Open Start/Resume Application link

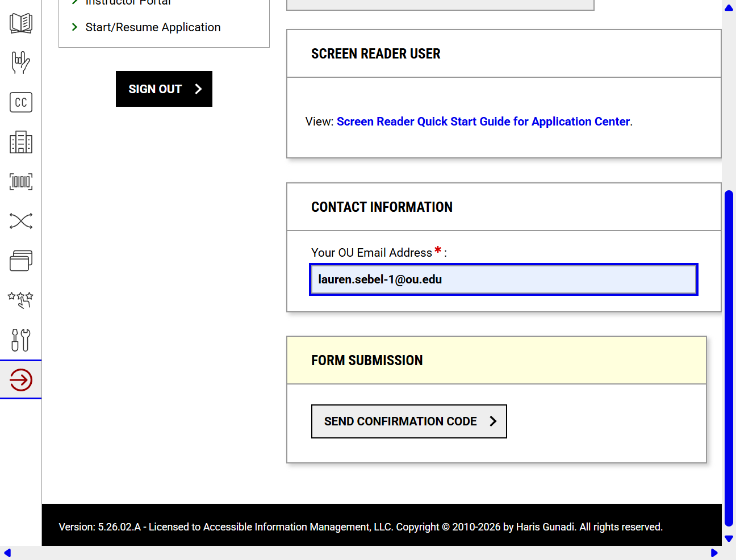coord(153,27)
